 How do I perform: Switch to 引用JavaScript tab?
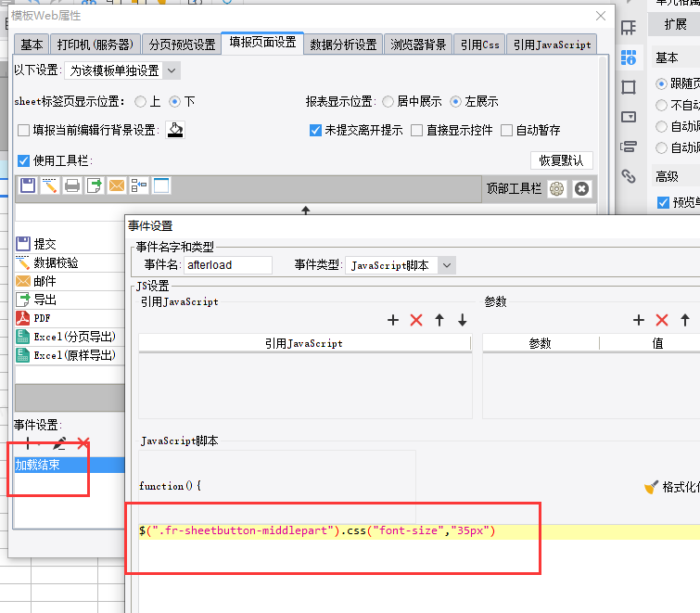tap(552, 45)
